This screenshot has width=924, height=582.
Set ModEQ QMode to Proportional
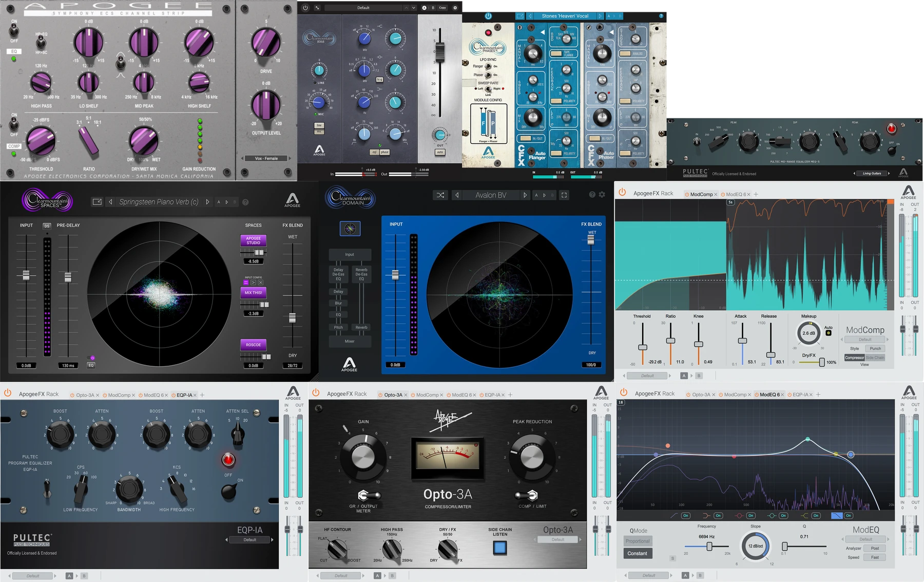(638, 541)
